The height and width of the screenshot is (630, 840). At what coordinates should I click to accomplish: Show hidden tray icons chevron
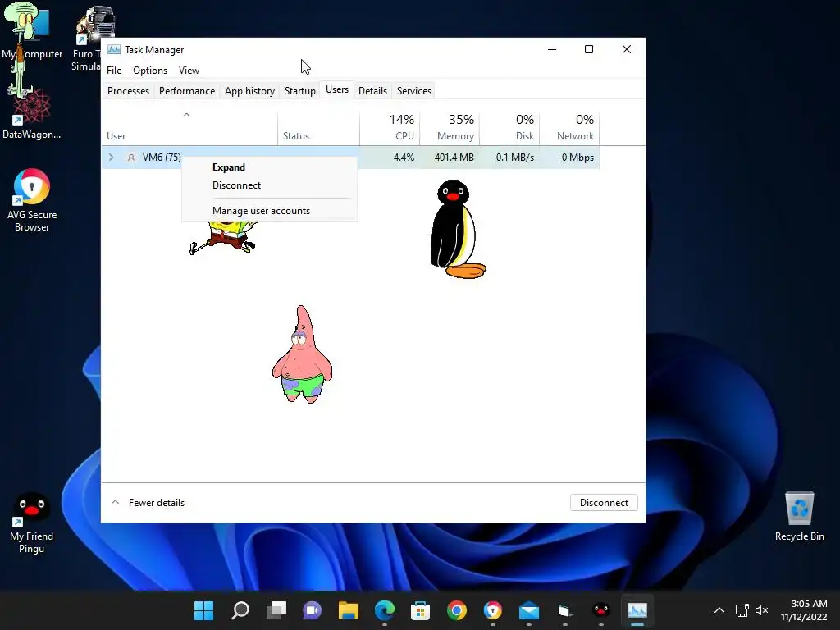coord(719,610)
